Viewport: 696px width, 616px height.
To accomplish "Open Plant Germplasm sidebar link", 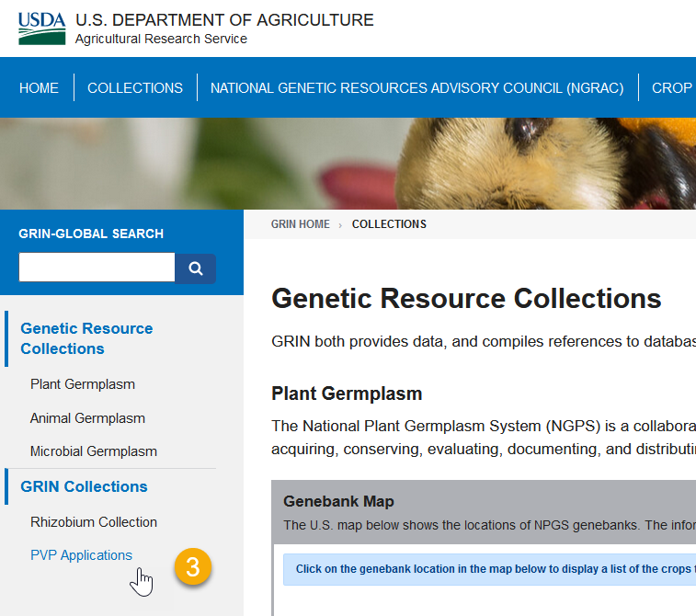I will (x=83, y=384).
